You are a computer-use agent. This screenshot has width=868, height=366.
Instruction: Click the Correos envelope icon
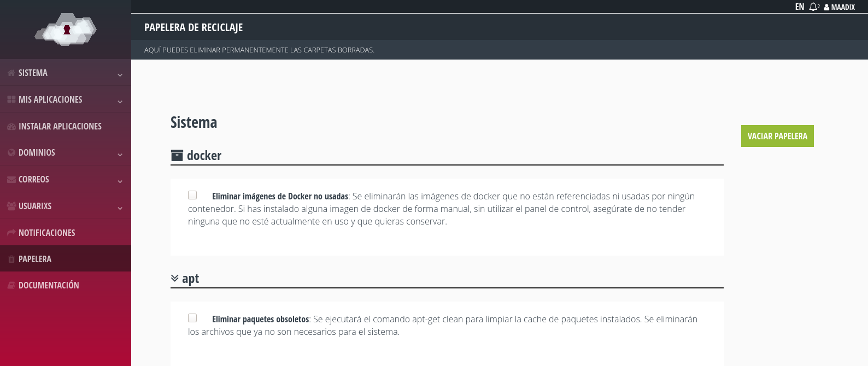11,179
